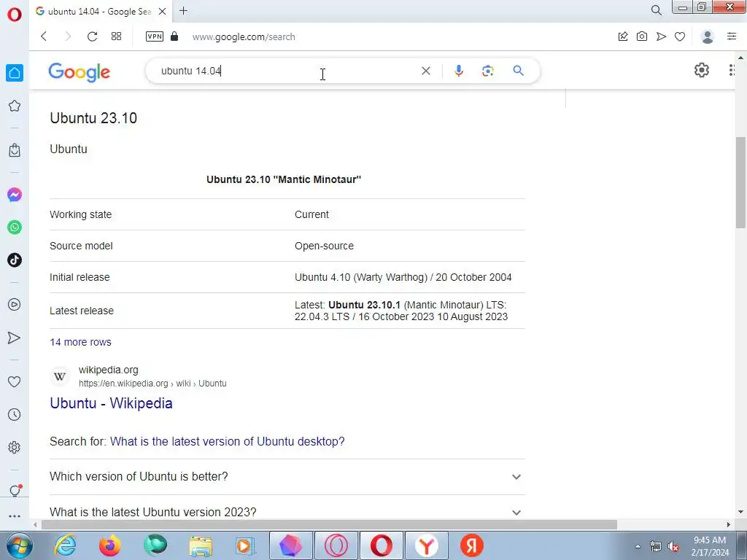Open the Opera account profile icon
This screenshot has width=747, height=560.
pyautogui.click(x=708, y=36)
